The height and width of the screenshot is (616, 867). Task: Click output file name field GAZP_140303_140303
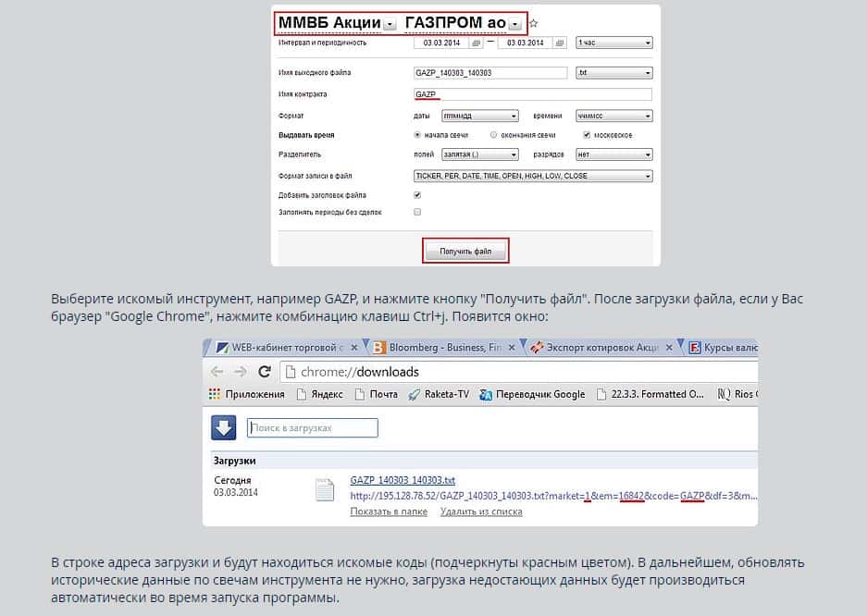click(490, 73)
